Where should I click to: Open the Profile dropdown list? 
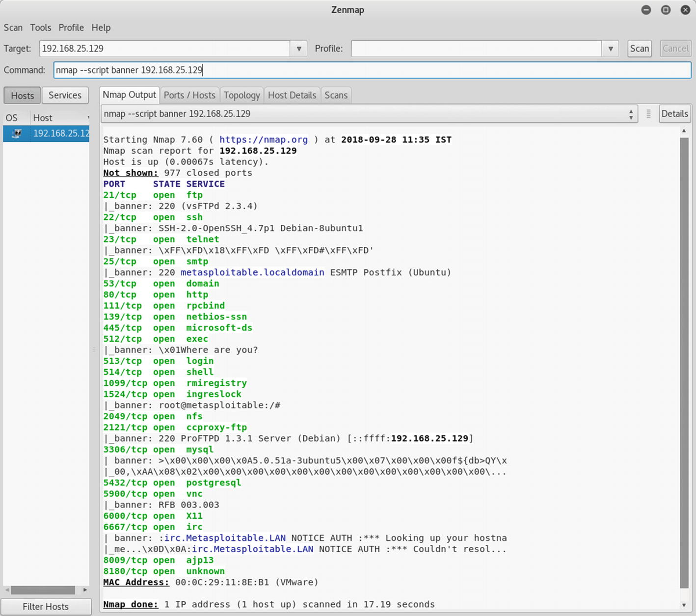pyautogui.click(x=610, y=49)
